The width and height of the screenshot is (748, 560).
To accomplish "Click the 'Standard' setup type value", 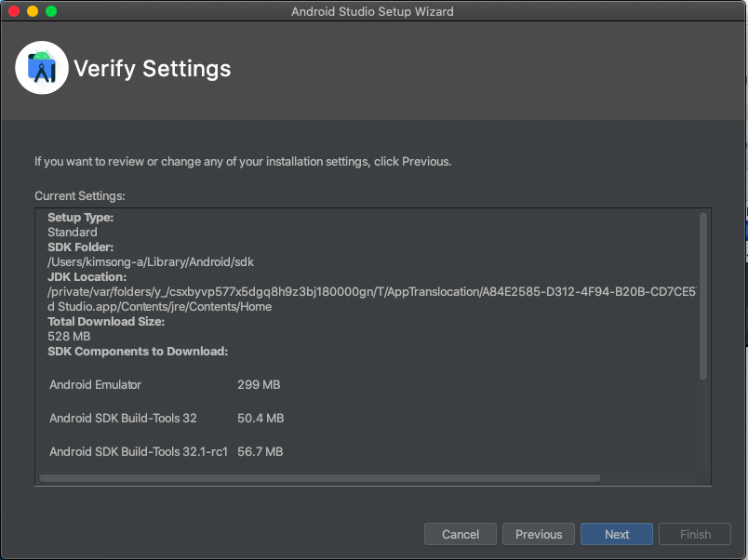I will [73, 233].
